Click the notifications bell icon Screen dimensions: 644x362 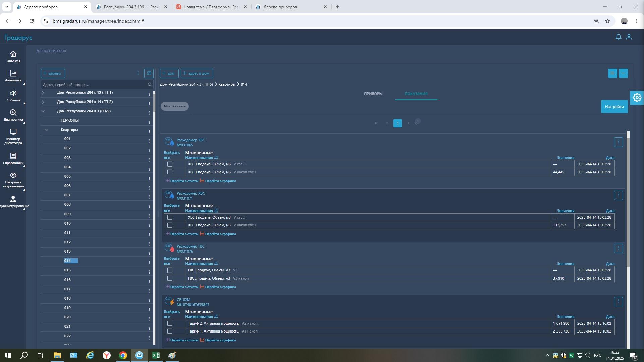[618, 37]
